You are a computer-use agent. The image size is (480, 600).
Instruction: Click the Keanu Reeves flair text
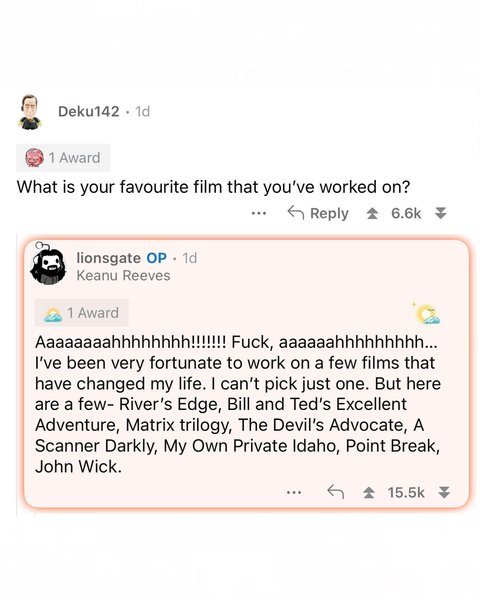123,276
